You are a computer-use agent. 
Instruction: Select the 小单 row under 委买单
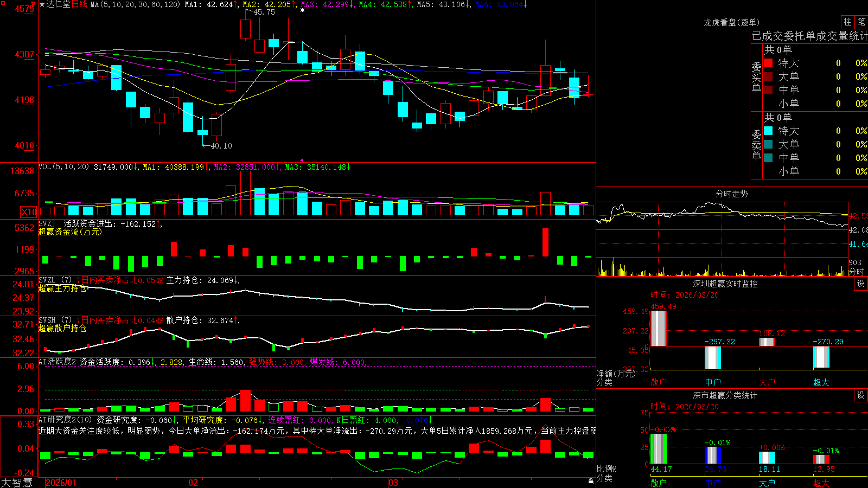point(815,104)
